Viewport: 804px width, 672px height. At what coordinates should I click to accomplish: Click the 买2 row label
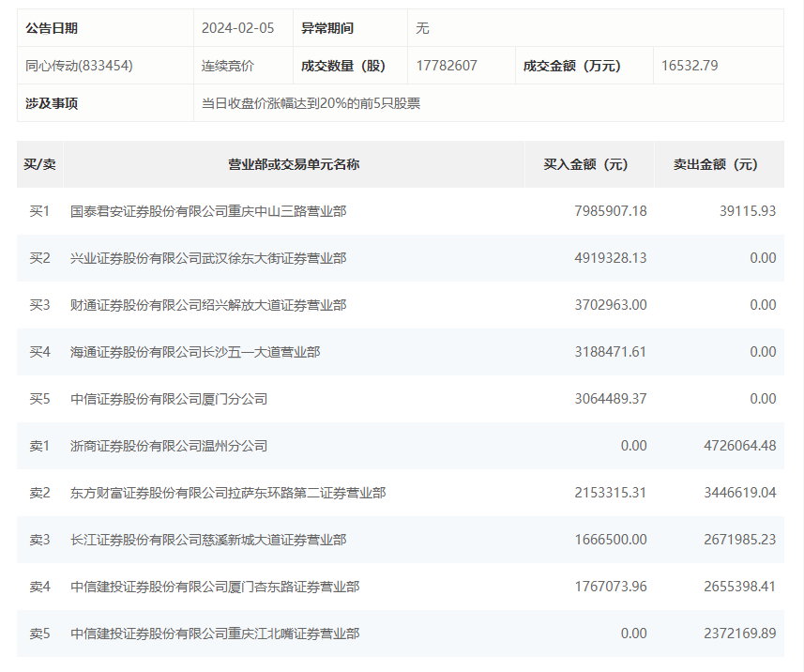(x=39, y=258)
